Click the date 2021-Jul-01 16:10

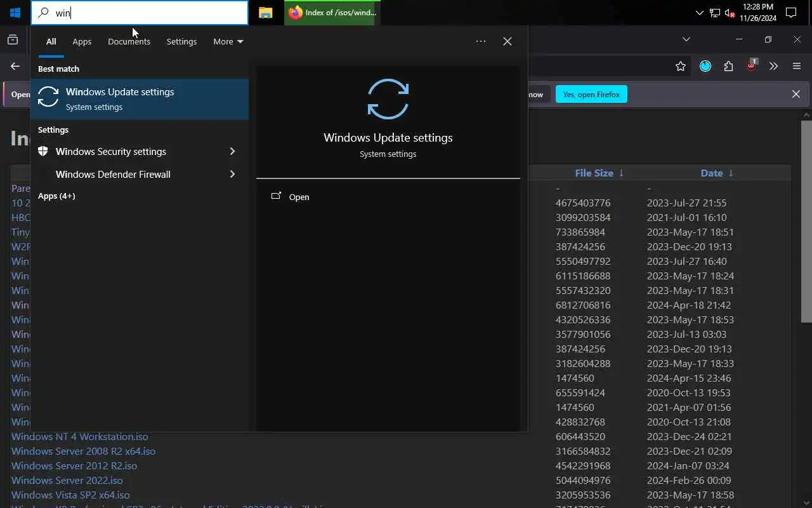[x=686, y=217]
